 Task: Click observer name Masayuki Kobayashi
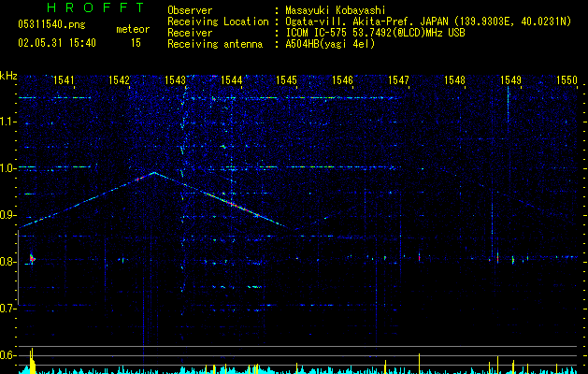point(335,10)
